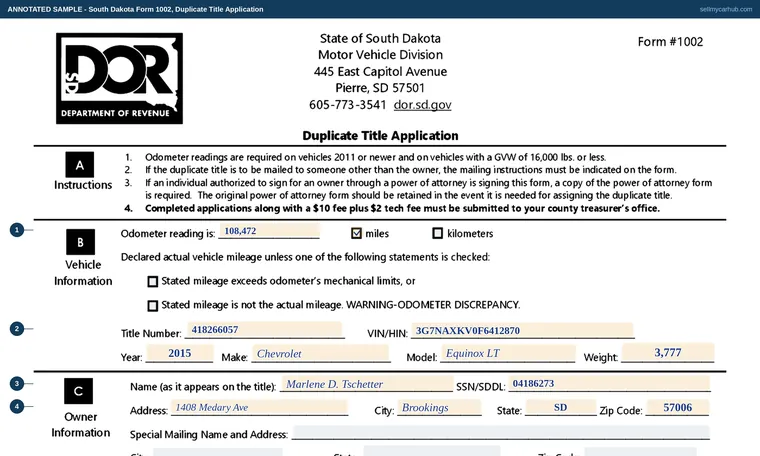Click the section C Owner Information box icon
Viewport: 760px width, 456px height.
[x=79, y=391]
